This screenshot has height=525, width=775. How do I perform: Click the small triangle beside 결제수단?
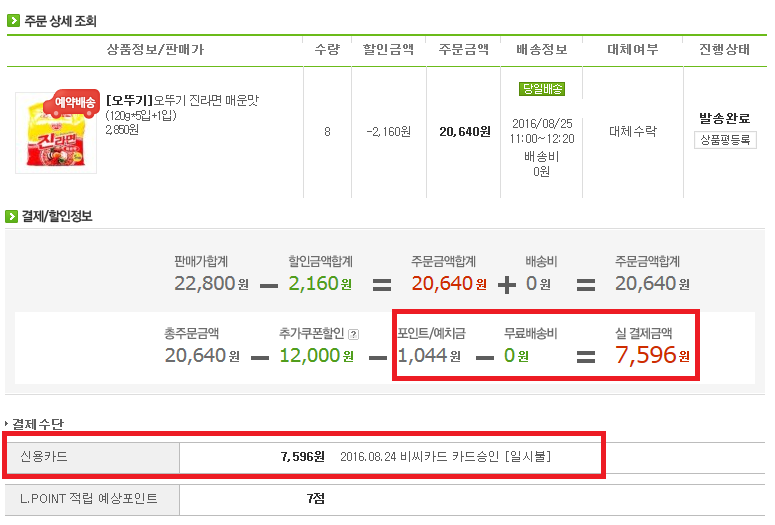tap(7, 425)
